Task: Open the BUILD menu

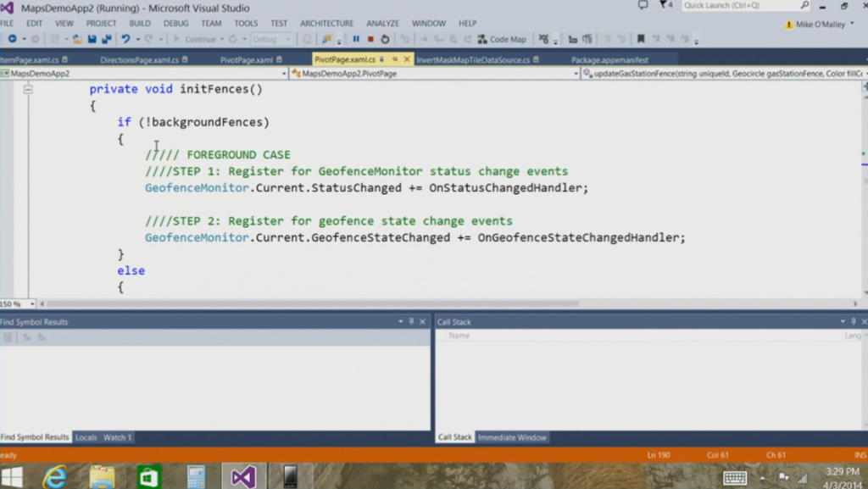Action: tap(140, 23)
